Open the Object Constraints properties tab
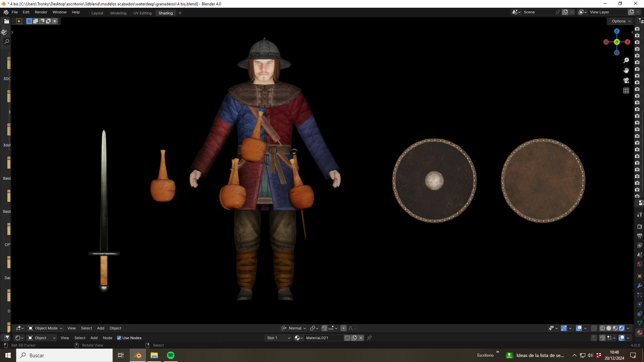 pos(639,314)
